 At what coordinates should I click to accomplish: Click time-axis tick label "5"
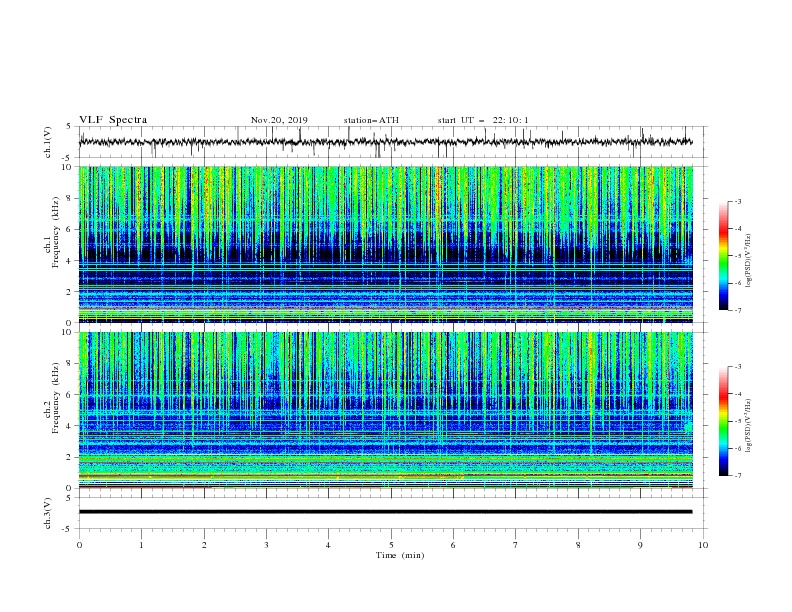click(x=391, y=545)
